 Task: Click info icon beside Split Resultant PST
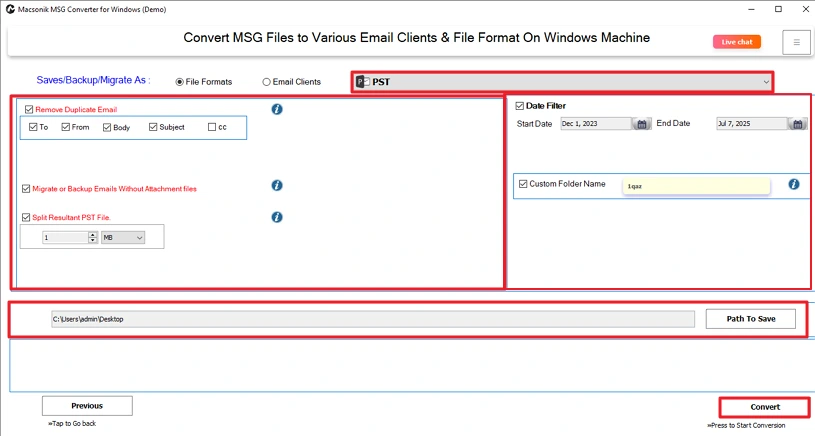point(277,217)
